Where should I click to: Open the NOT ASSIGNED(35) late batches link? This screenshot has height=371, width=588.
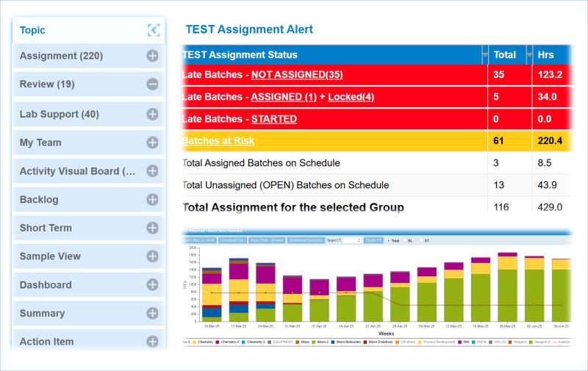[x=297, y=75]
